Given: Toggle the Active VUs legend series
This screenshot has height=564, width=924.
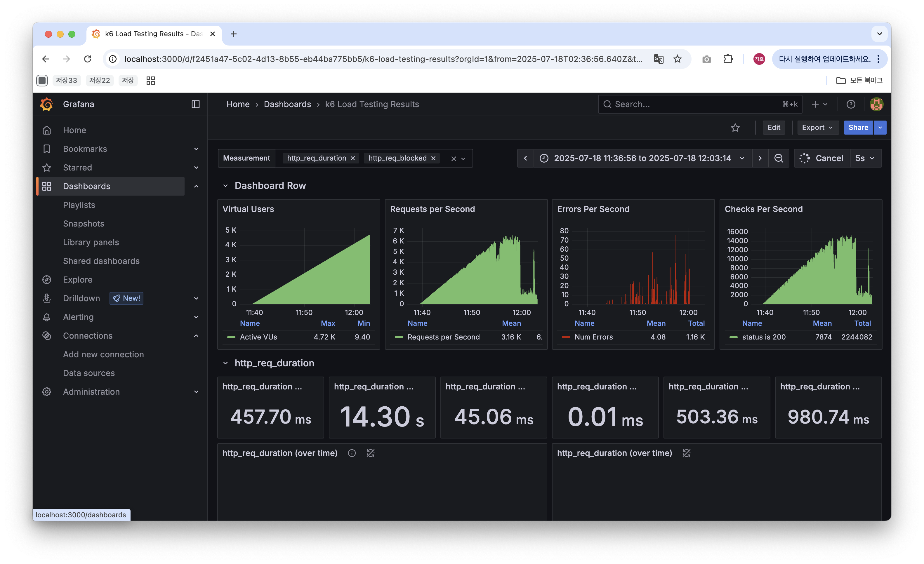Looking at the screenshot, I should pos(258,337).
